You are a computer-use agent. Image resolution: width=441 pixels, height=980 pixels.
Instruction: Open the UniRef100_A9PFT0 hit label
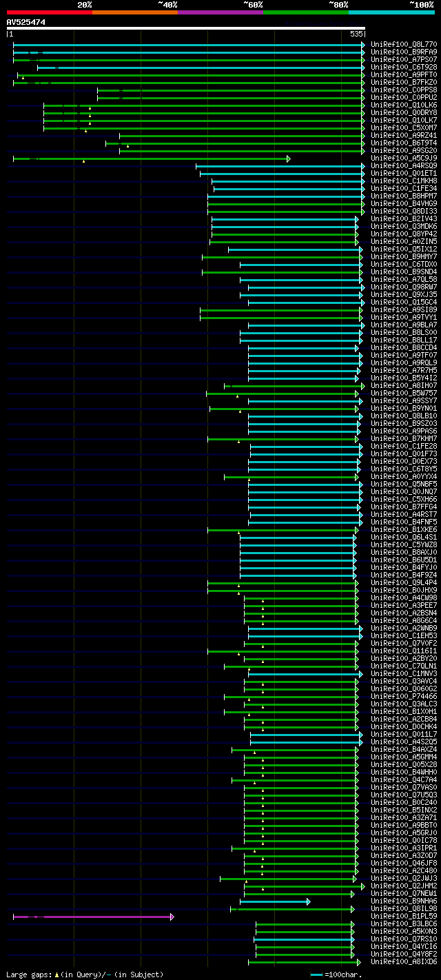click(404, 75)
